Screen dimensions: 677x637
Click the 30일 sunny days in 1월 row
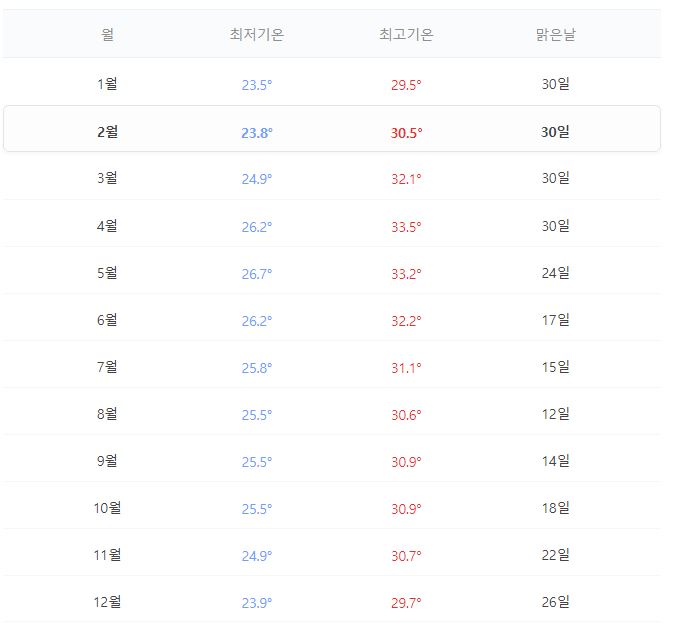click(x=556, y=84)
